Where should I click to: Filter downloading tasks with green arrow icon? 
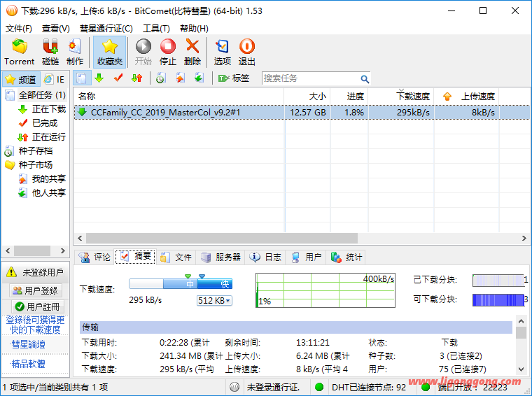[99, 78]
